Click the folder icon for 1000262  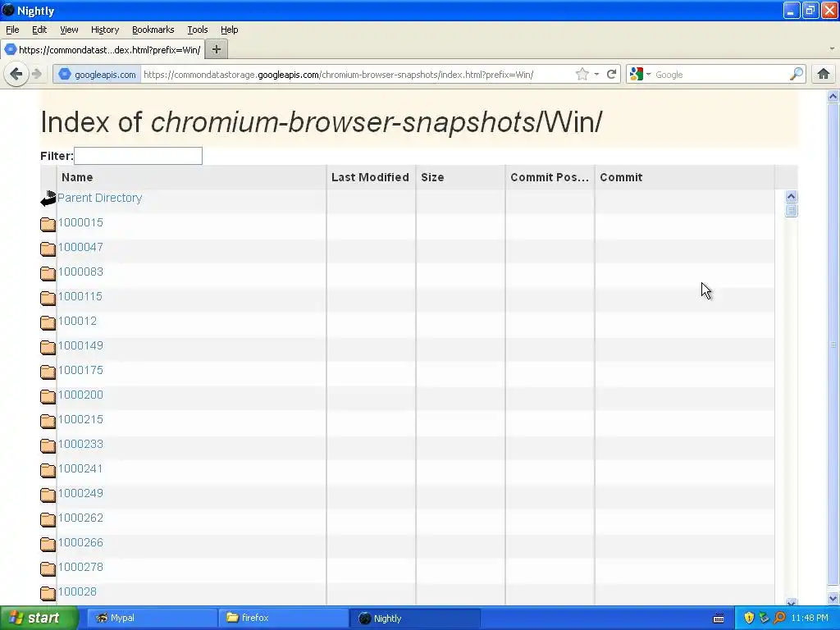48,519
